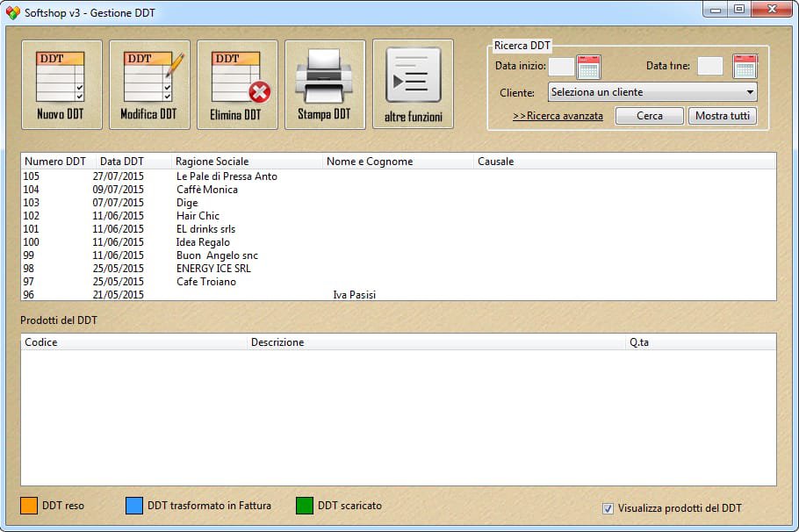799x532 pixels.
Task: Click the Data inizio date field
Action: pyautogui.click(x=561, y=67)
